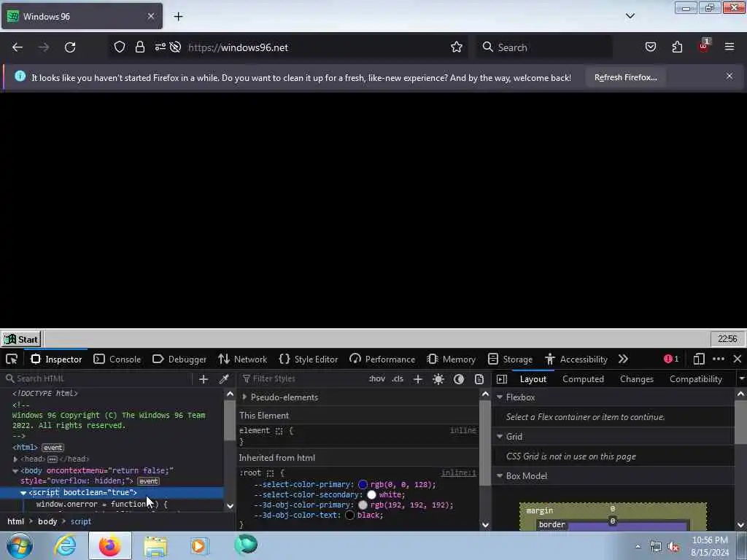Click the red error count indicator
This screenshot has height=560, width=747.
point(671,359)
